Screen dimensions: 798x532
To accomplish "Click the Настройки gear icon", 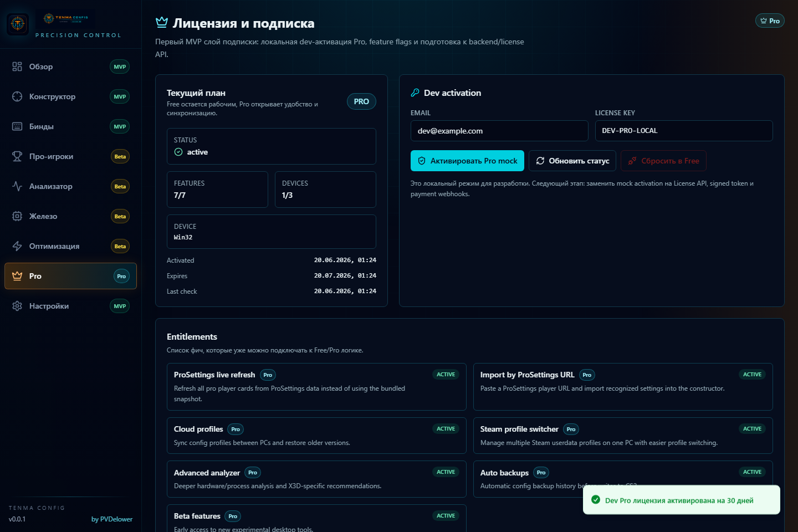I will (17, 306).
